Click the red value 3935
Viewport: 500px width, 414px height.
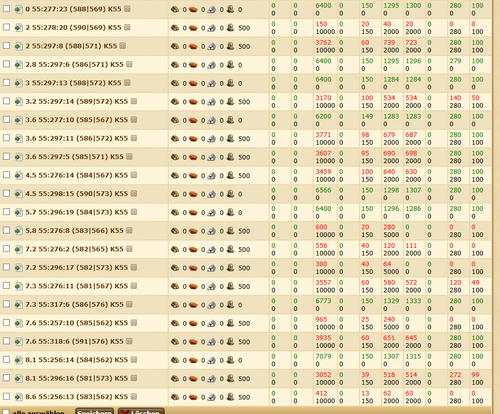click(x=323, y=338)
